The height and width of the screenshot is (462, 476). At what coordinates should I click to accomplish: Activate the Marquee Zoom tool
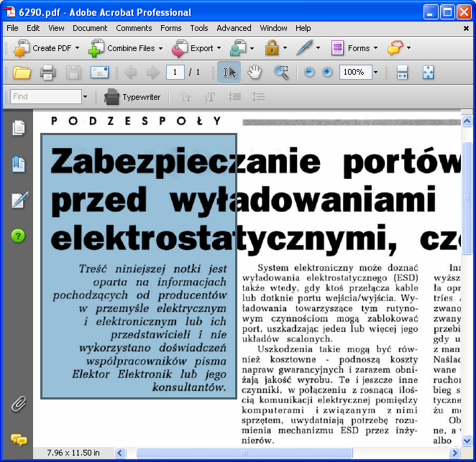point(281,73)
